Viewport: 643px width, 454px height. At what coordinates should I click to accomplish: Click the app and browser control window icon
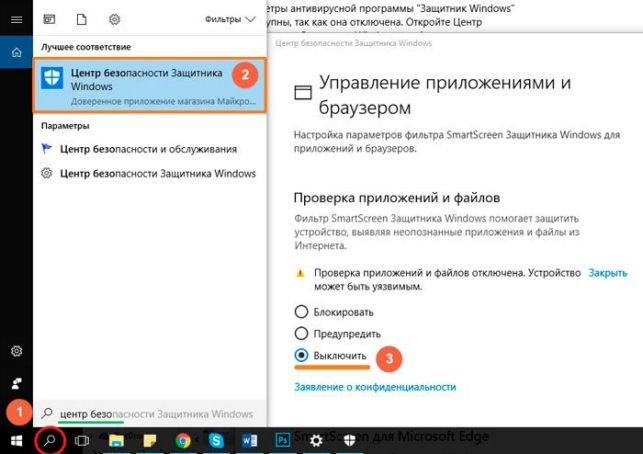(x=303, y=92)
